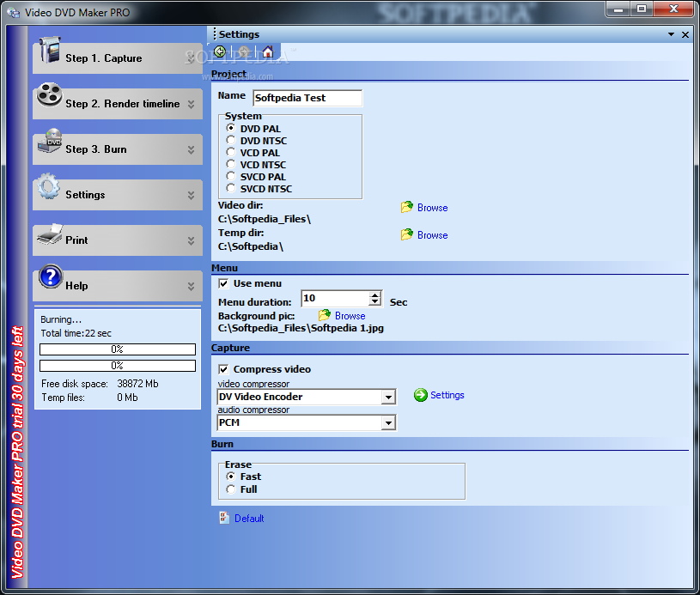Open the Print sidebar panel
The height and width of the screenshot is (595, 700).
pos(118,240)
